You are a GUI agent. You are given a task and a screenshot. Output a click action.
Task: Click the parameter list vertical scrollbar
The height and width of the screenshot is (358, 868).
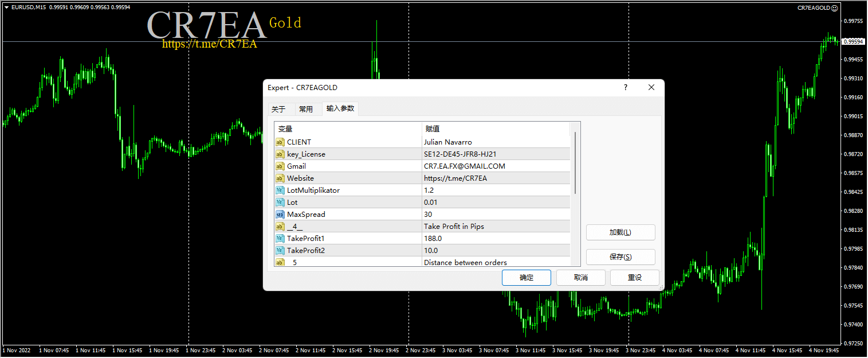[x=575, y=164]
